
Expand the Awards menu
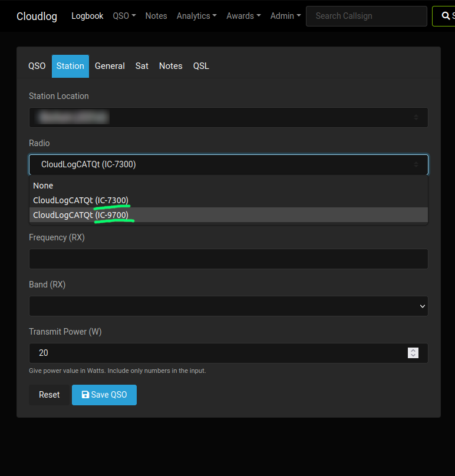[243, 16]
